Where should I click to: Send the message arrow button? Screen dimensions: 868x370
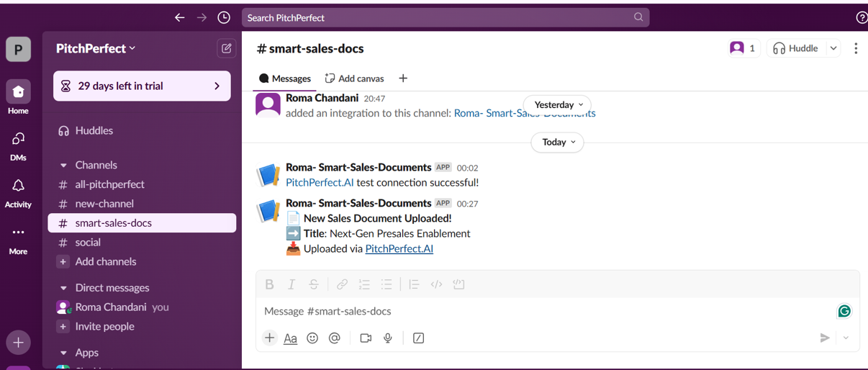click(825, 338)
